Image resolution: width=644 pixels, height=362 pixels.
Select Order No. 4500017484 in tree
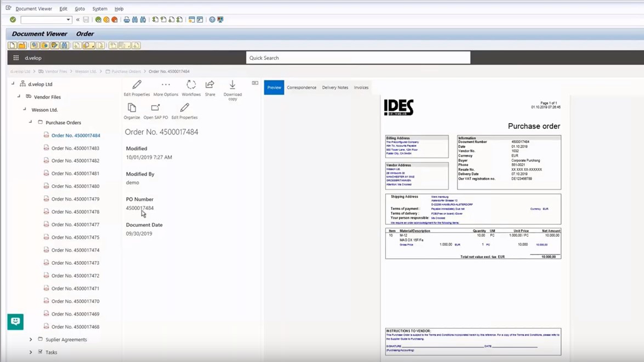[x=76, y=135]
